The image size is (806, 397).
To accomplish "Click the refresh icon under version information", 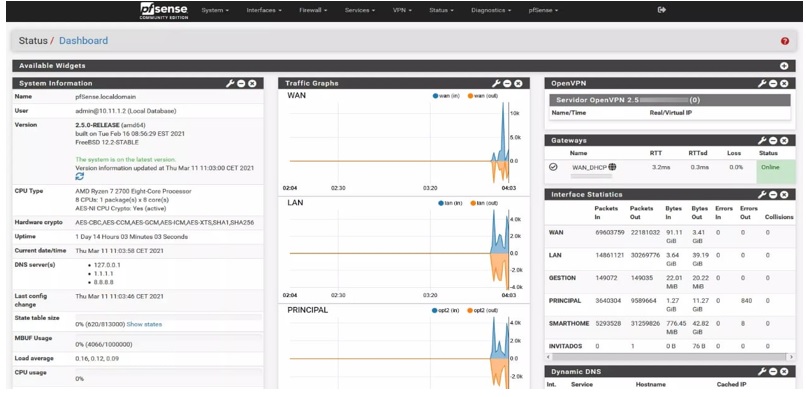I will [x=80, y=176].
